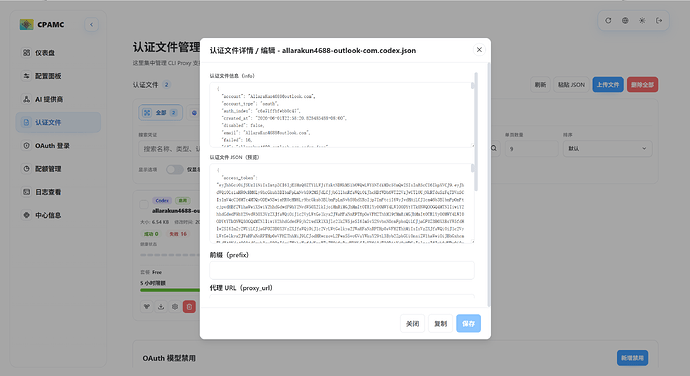Screen dimensions: 690x376
Task: Click the 新增禁用 button
Action: click(x=632, y=358)
